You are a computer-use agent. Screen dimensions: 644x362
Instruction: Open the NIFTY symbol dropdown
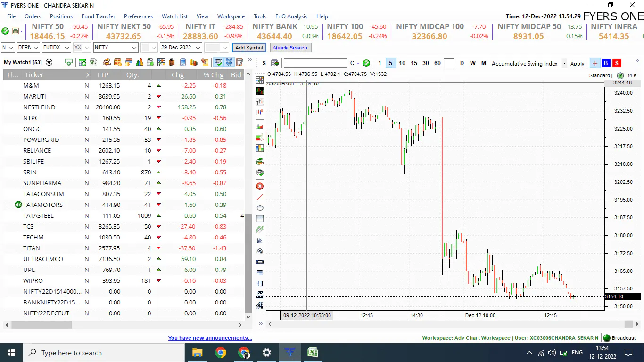(x=116, y=48)
